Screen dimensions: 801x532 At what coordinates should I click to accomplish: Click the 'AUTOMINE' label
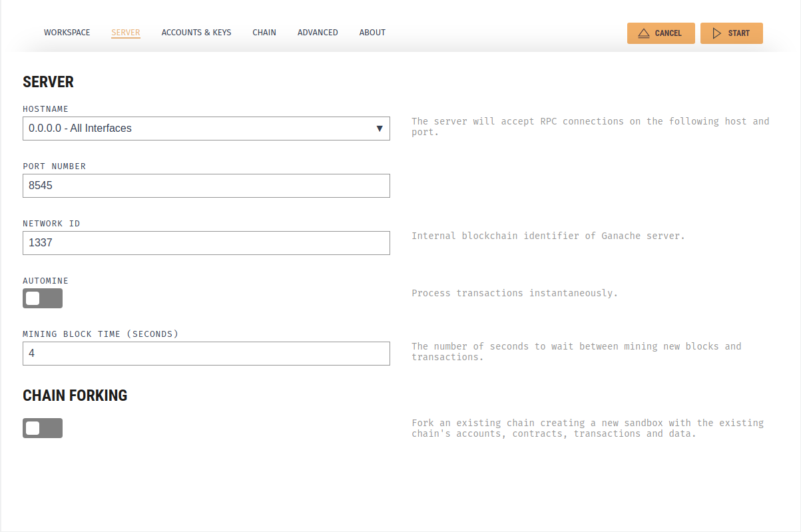click(x=45, y=281)
